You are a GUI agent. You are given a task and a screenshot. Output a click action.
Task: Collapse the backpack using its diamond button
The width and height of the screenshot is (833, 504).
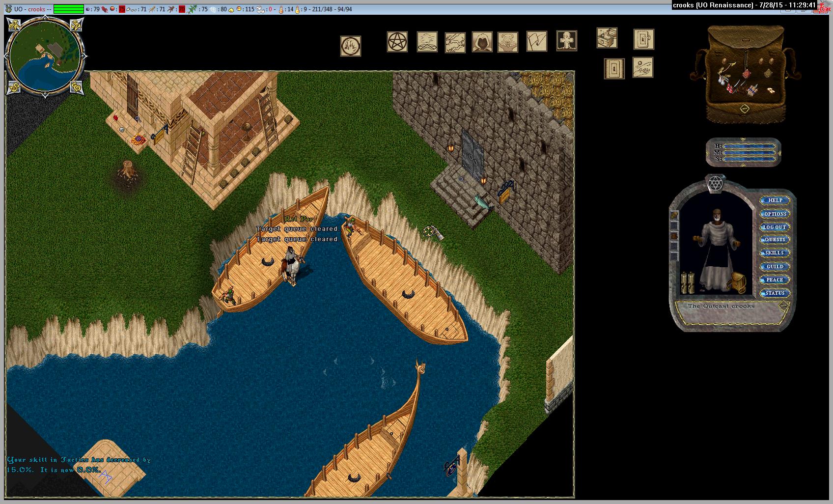(x=745, y=109)
